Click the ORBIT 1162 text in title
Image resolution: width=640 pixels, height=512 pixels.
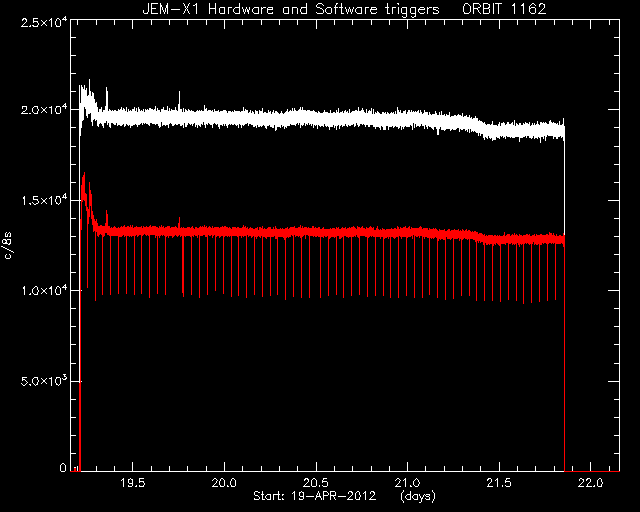[504, 9]
